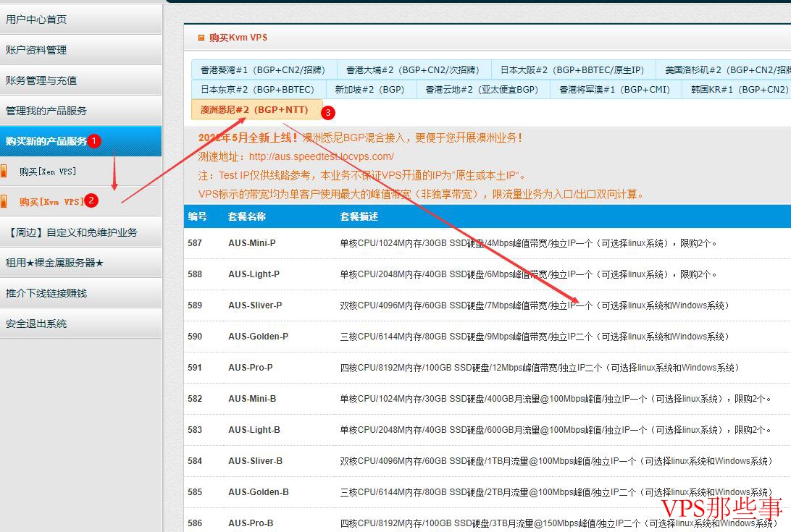Click the 1TB月流量 description of AUS-Sliver-B
This screenshot has height=532, width=791.
556,461
